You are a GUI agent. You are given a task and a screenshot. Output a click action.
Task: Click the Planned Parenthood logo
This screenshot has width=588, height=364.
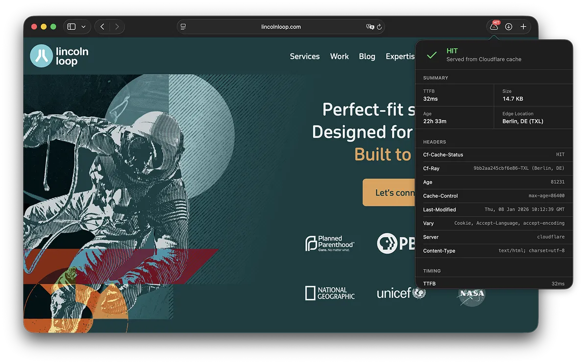pyautogui.click(x=330, y=243)
